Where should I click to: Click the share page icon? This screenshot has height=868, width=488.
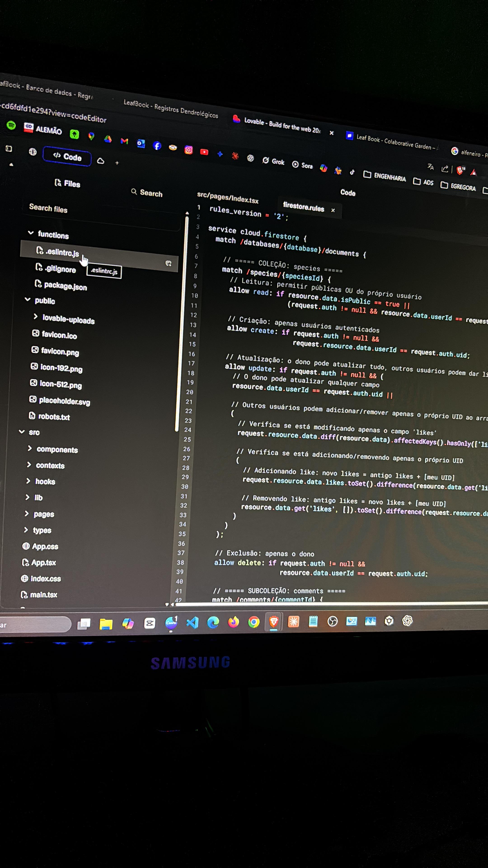(x=445, y=168)
